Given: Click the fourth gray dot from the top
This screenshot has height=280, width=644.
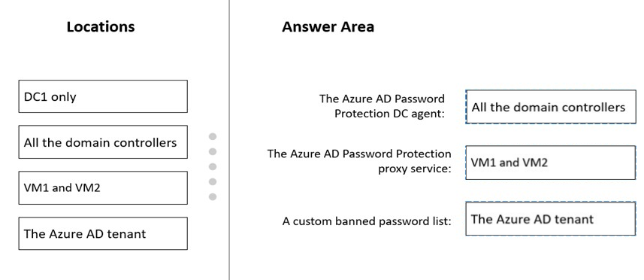Looking at the screenshot, I should click(x=213, y=181).
